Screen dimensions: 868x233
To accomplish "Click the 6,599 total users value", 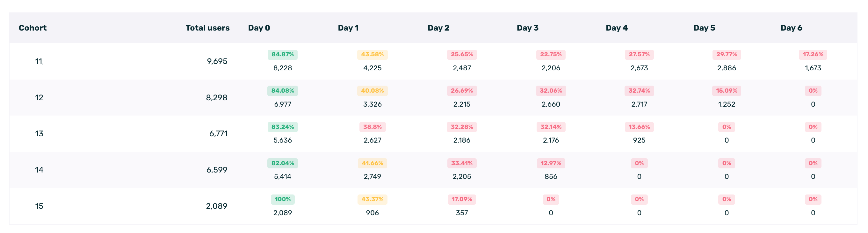I will tap(217, 170).
